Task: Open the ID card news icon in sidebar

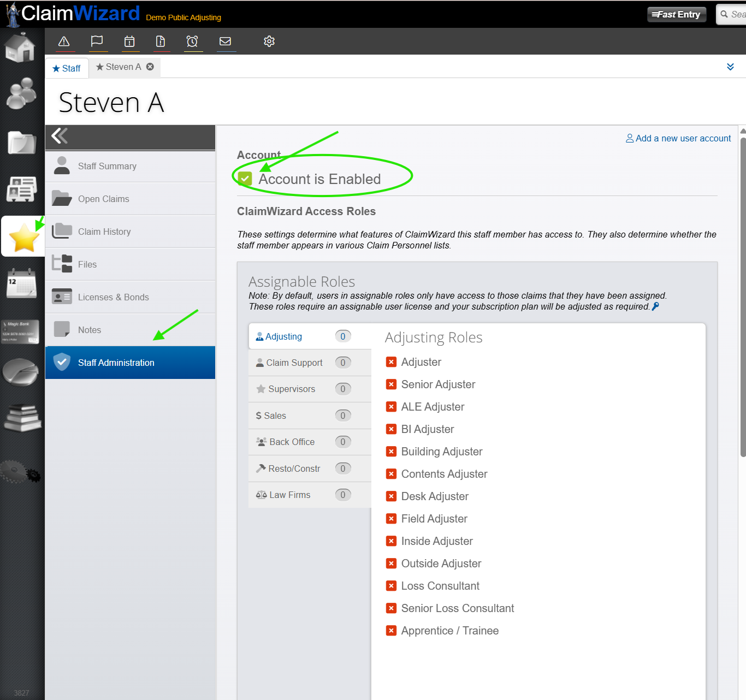Action: tap(22, 189)
